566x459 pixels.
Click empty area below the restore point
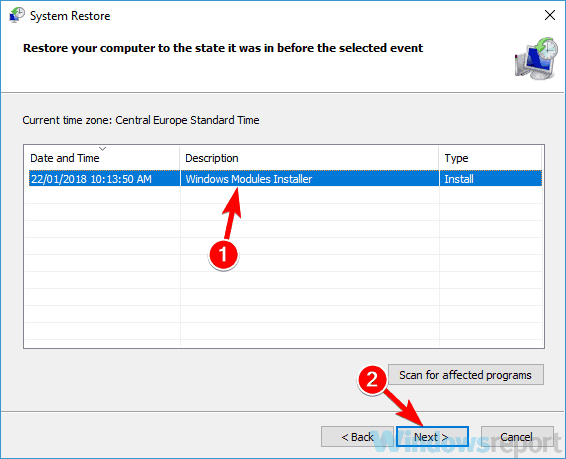(284, 267)
